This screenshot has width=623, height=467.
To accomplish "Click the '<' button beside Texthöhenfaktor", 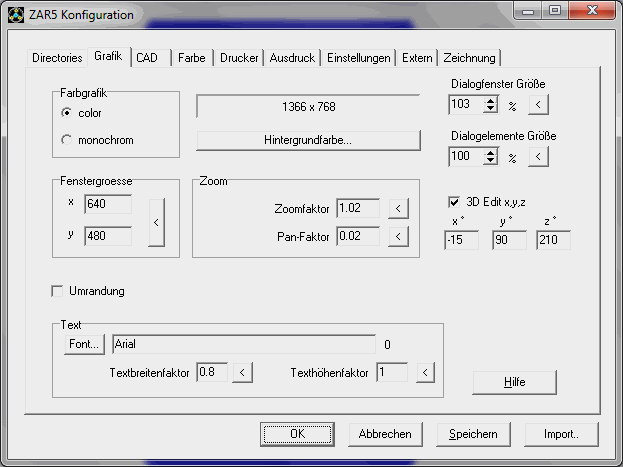I will point(425,372).
